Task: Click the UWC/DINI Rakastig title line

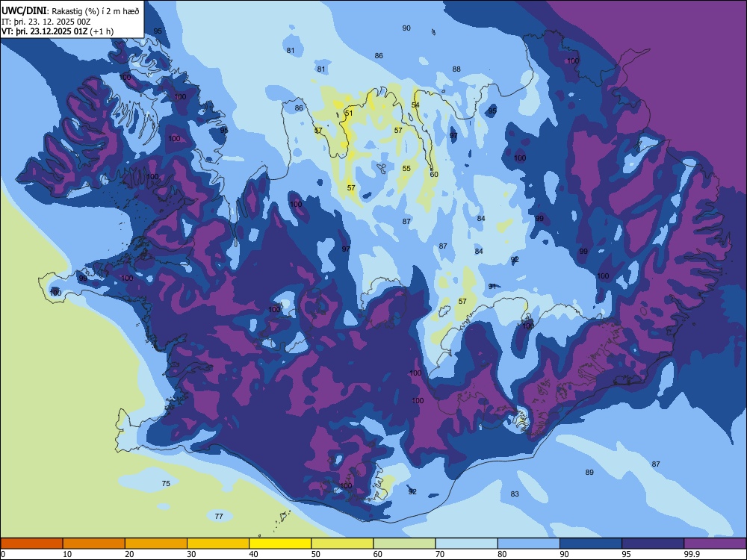Action: (70, 11)
